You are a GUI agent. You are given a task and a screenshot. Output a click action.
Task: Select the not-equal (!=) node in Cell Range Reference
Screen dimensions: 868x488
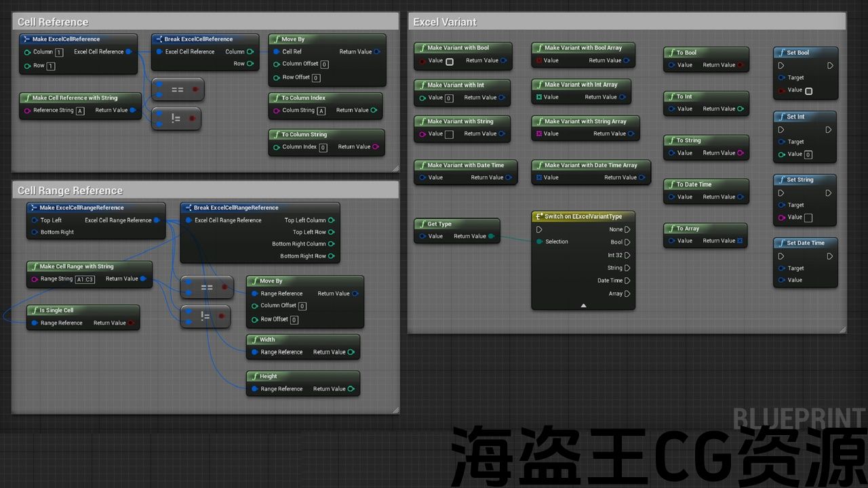pyautogui.click(x=206, y=316)
